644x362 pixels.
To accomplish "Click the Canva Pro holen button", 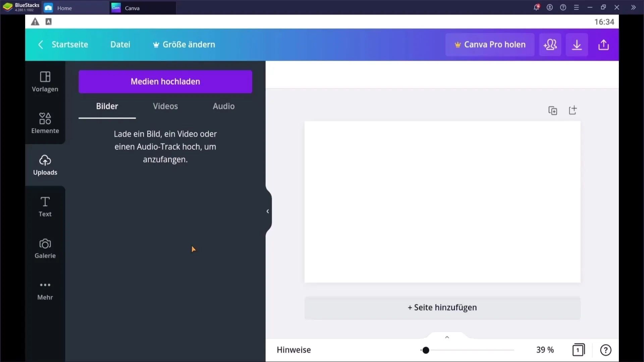I will [x=490, y=44].
